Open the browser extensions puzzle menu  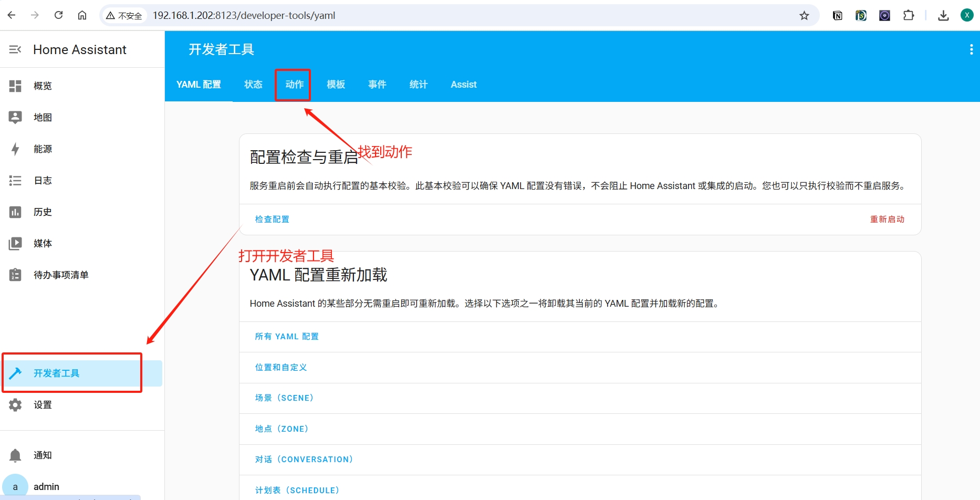coord(909,16)
